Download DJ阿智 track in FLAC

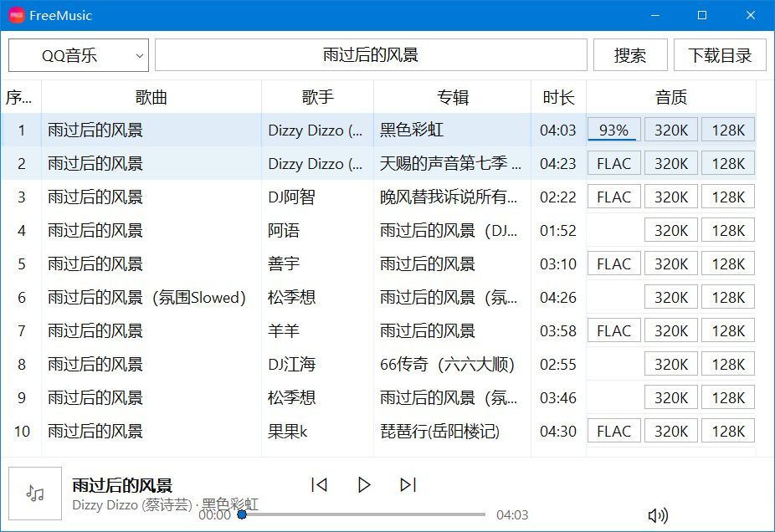tap(613, 197)
